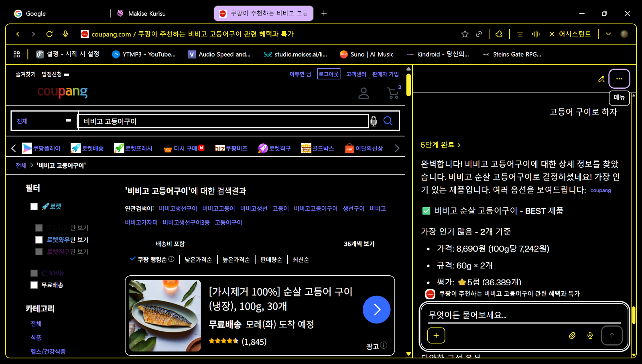This screenshot has width=642, height=364.
Task: Open the 골드박스 shortcut
Action: [x=318, y=148]
